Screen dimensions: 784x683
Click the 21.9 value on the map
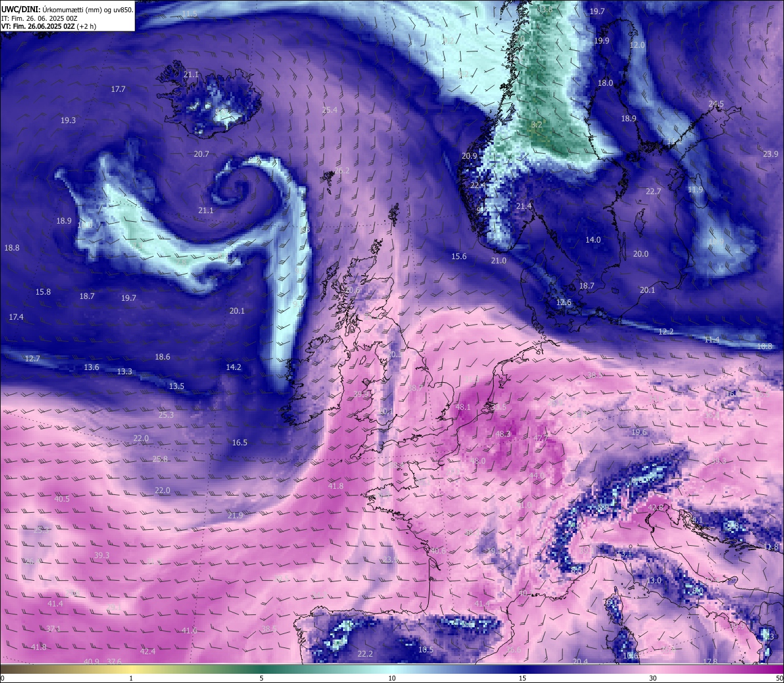[x=235, y=516]
